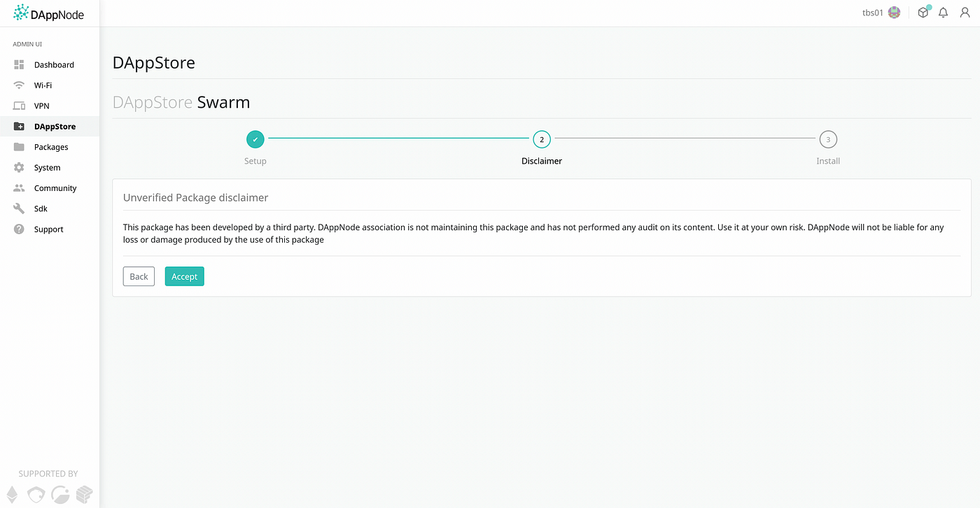Select step 3 Install circle

[x=828, y=139]
